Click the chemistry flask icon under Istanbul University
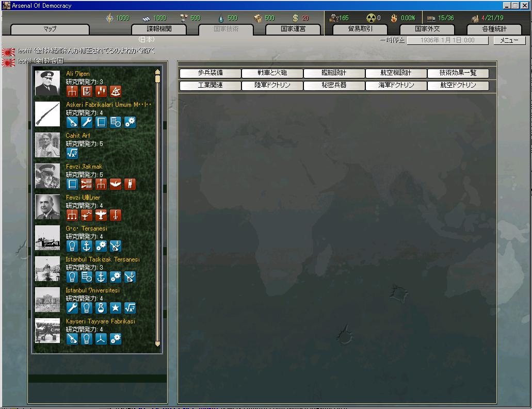This screenshot has height=409, width=532. [x=101, y=307]
